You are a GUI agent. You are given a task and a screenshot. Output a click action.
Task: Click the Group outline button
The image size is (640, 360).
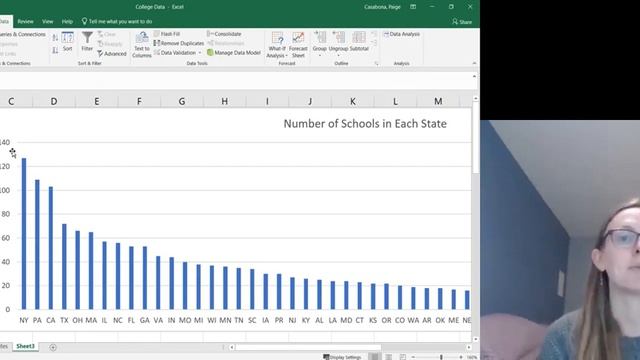pyautogui.click(x=320, y=44)
